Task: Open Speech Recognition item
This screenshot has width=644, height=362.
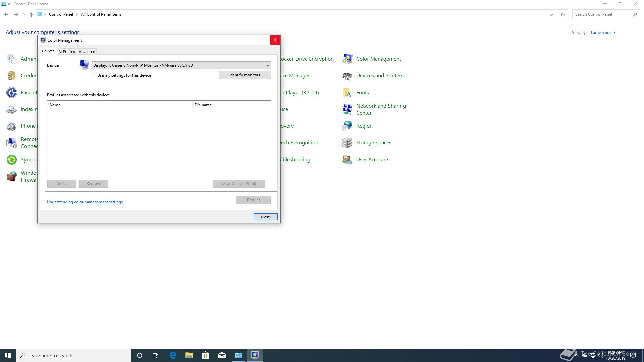Action: (x=299, y=143)
